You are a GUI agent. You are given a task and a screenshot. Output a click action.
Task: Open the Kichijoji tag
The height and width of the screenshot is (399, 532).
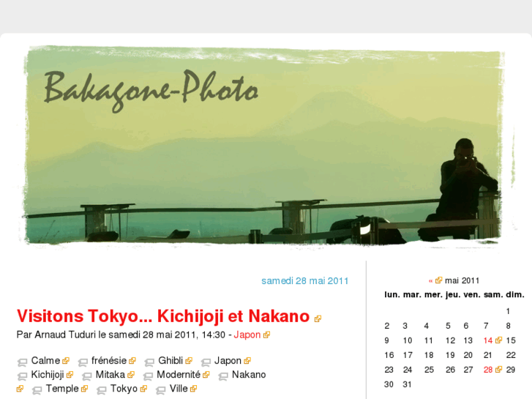(48, 375)
